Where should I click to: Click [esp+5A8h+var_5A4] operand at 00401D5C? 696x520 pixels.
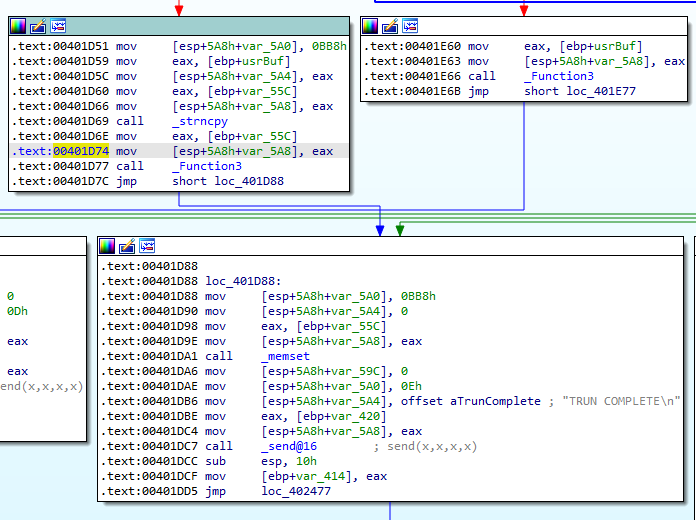[235, 76]
